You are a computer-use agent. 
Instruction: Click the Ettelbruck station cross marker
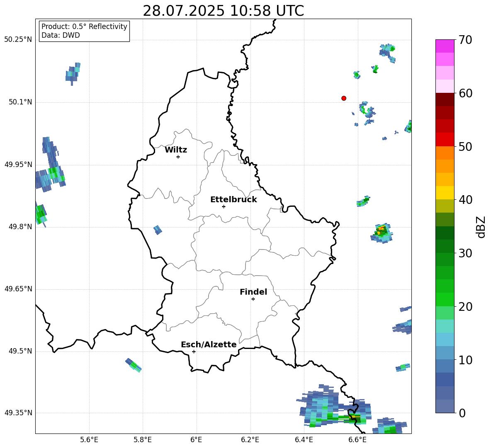(224, 206)
